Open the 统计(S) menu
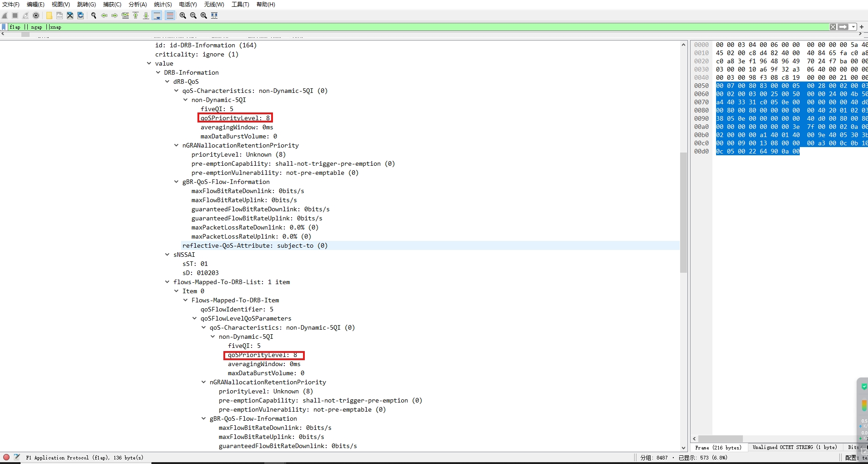868x464 pixels. coord(162,5)
